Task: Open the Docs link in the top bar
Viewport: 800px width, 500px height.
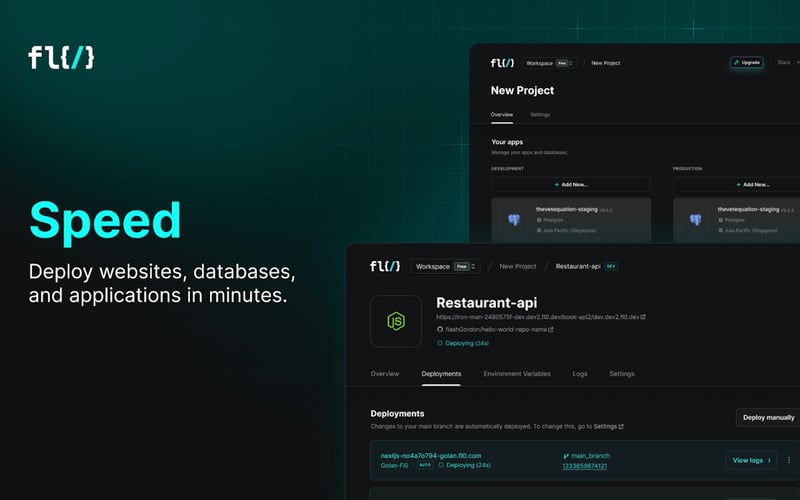Action: (x=784, y=62)
